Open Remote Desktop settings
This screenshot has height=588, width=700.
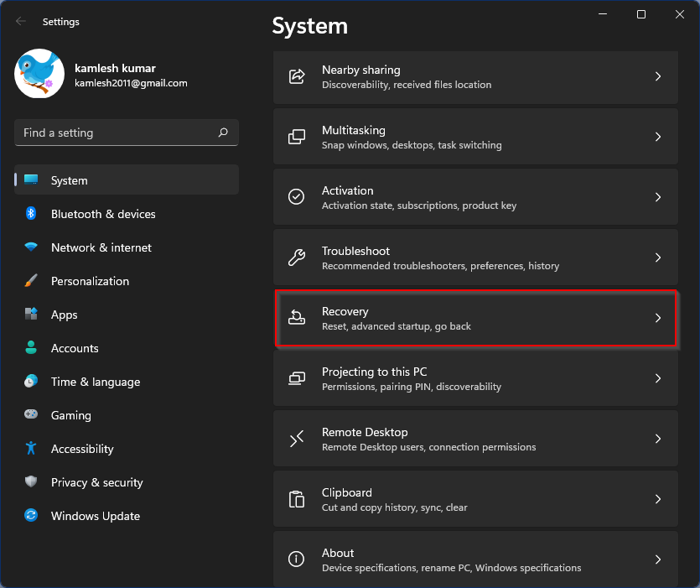click(x=475, y=439)
